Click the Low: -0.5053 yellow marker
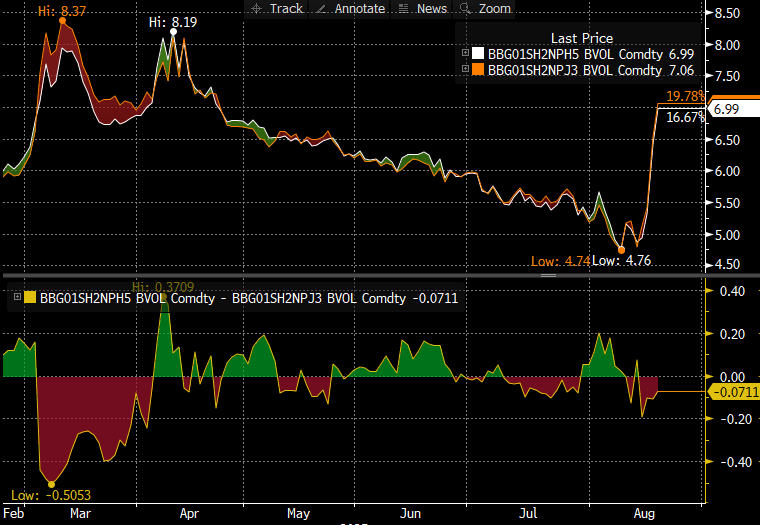Screen dimensions: 760x525 tap(51, 484)
